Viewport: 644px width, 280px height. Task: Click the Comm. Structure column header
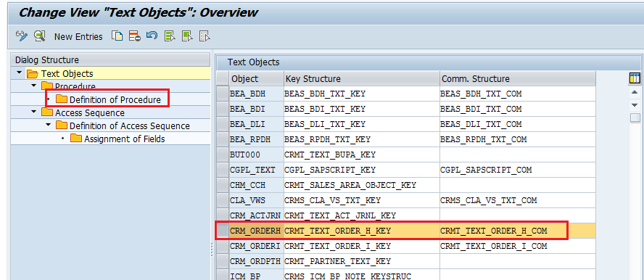point(517,78)
